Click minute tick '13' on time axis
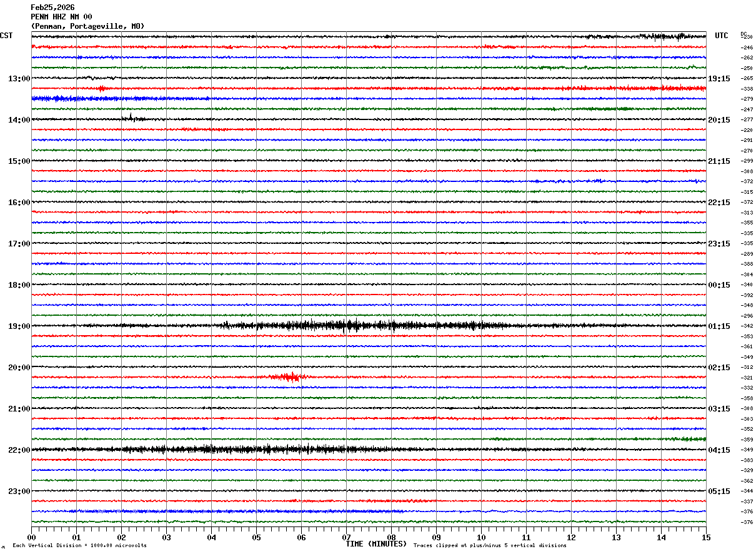756x554 pixels. click(616, 538)
